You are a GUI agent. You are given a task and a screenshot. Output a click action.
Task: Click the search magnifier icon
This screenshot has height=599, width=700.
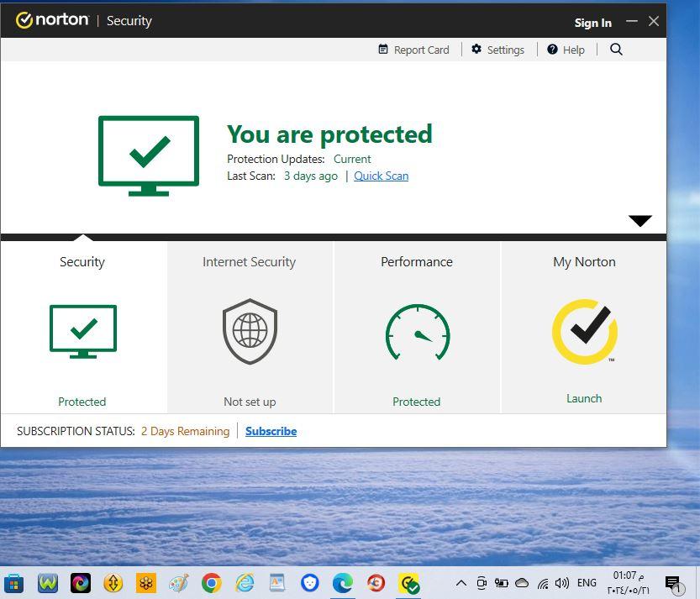pyautogui.click(x=616, y=49)
